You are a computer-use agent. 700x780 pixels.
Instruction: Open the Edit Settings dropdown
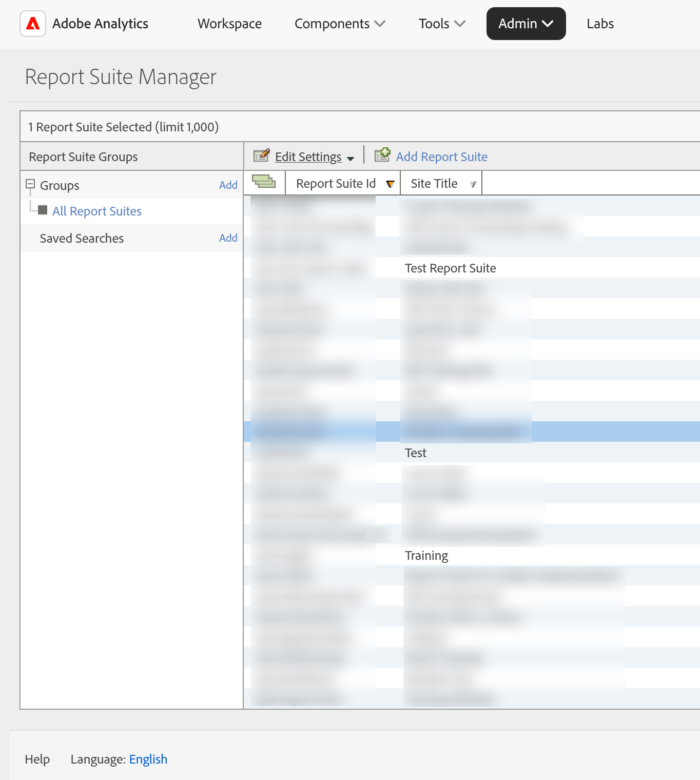point(314,157)
